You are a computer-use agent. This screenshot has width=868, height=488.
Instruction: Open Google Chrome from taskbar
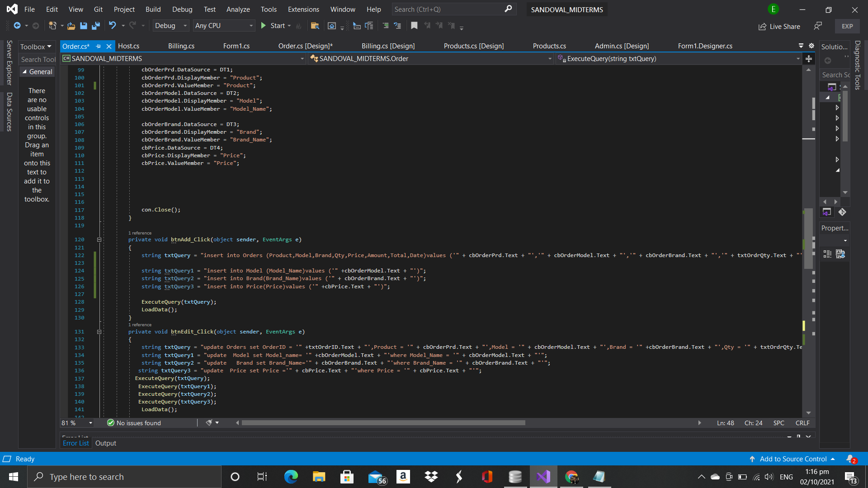[571, 477]
